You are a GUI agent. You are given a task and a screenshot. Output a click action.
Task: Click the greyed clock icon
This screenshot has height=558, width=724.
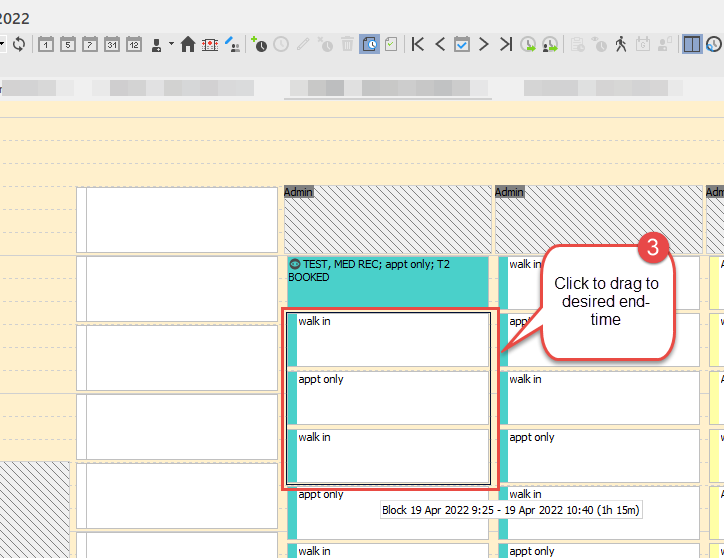pyautogui.click(x=281, y=44)
